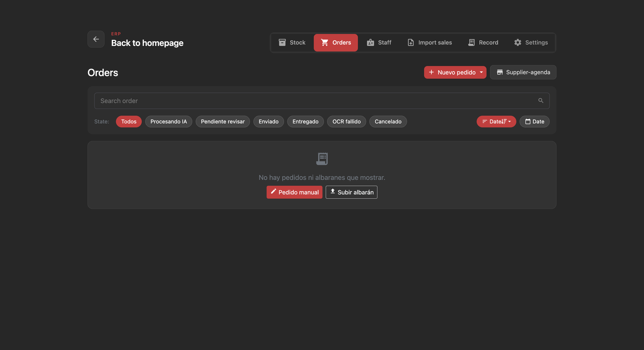The height and width of the screenshot is (350, 644).
Task: Open the Date sort dropdown
Action: (496, 121)
